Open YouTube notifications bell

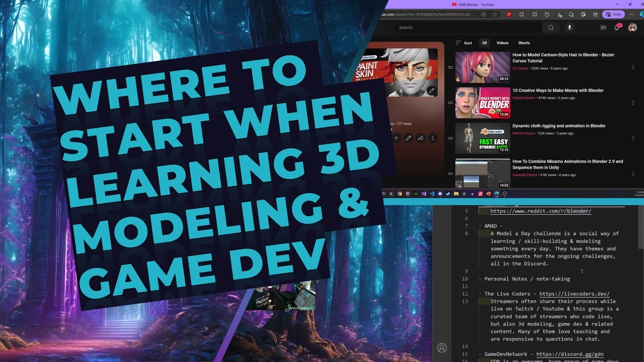pos(617,27)
